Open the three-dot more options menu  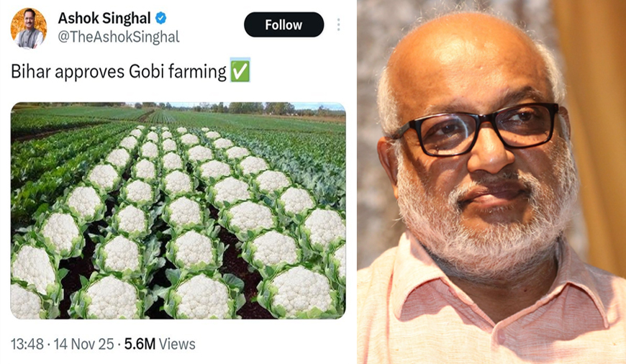338,25
